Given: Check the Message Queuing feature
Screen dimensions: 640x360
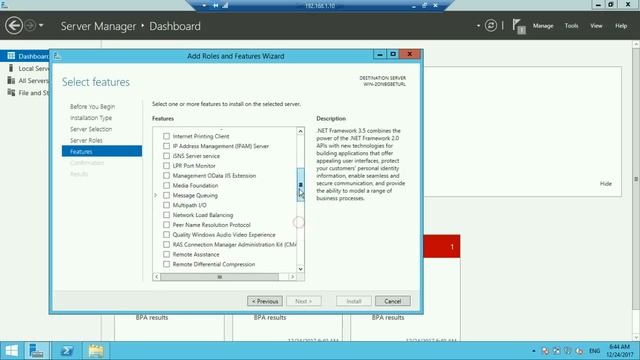Looking at the screenshot, I should click(x=166, y=195).
